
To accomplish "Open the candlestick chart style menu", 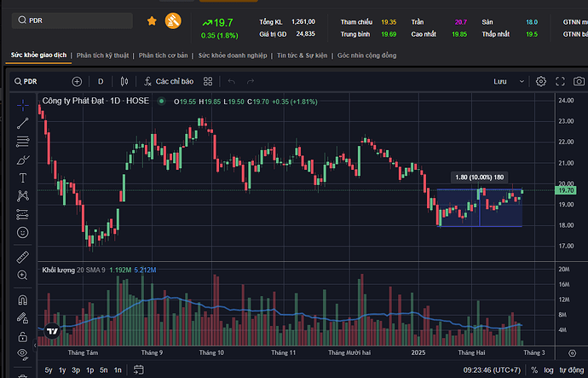I will point(124,82).
